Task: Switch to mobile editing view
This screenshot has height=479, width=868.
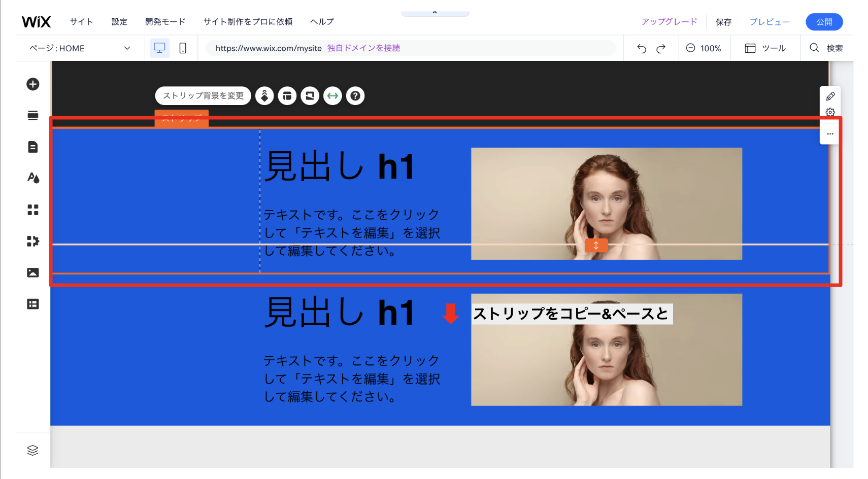Action: tap(182, 48)
